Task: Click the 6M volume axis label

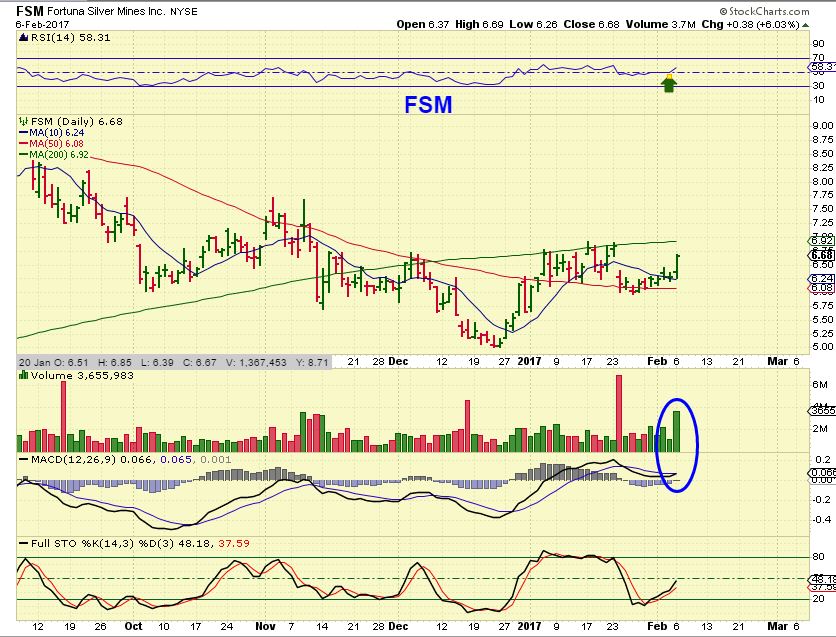Action: point(820,385)
